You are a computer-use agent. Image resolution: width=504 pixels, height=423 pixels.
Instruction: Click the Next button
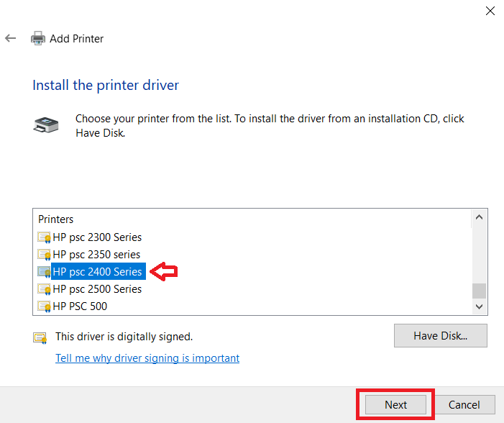pyautogui.click(x=395, y=404)
